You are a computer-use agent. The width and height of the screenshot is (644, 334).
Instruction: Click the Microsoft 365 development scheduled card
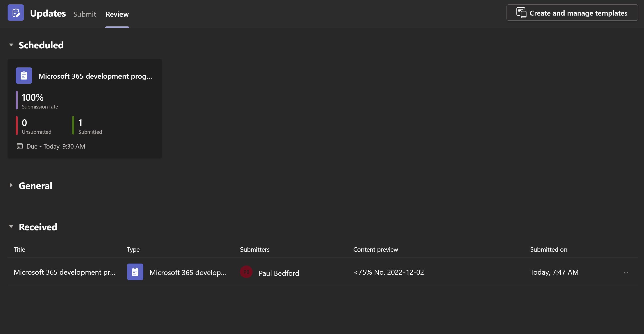(x=85, y=109)
